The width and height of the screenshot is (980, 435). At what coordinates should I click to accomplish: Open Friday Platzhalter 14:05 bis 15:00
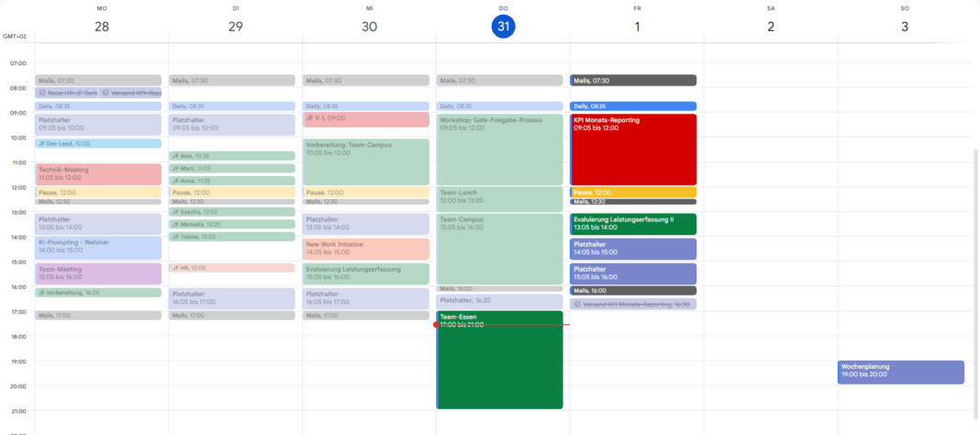coord(633,249)
